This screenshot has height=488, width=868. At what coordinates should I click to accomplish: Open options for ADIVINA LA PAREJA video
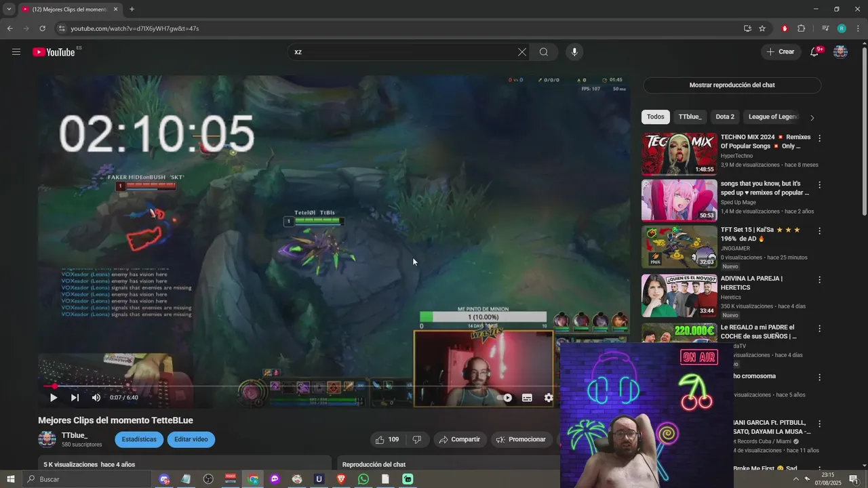coord(819,279)
